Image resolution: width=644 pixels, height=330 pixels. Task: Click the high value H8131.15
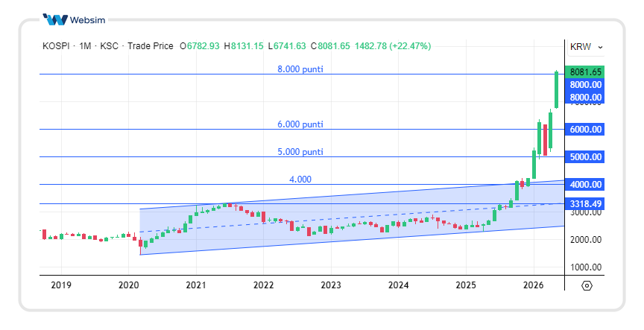pos(244,46)
